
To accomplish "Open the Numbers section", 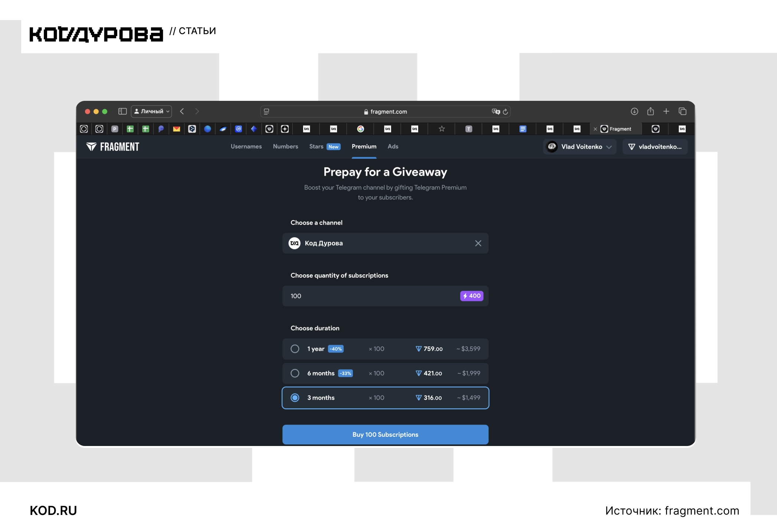I will point(285,146).
